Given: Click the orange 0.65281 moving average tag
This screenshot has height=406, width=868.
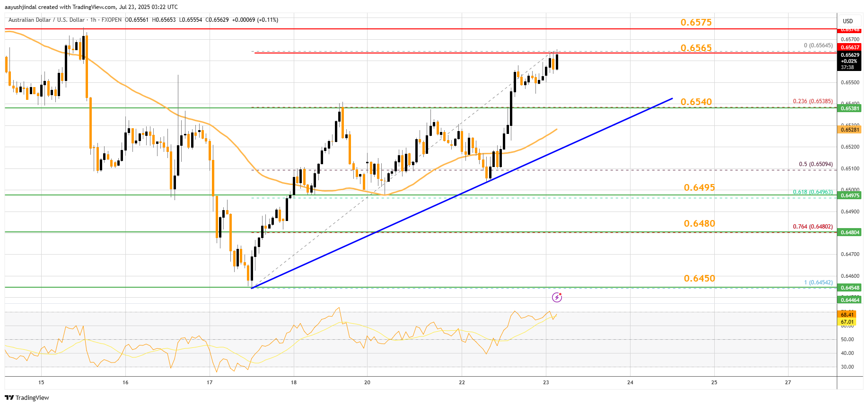Looking at the screenshot, I should 850,130.
